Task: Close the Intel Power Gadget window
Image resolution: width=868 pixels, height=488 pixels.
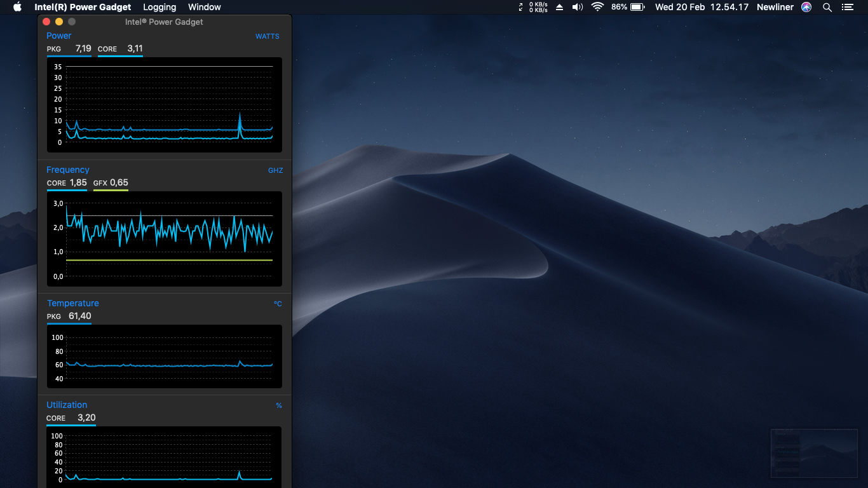Action: [x=46, y=22]
